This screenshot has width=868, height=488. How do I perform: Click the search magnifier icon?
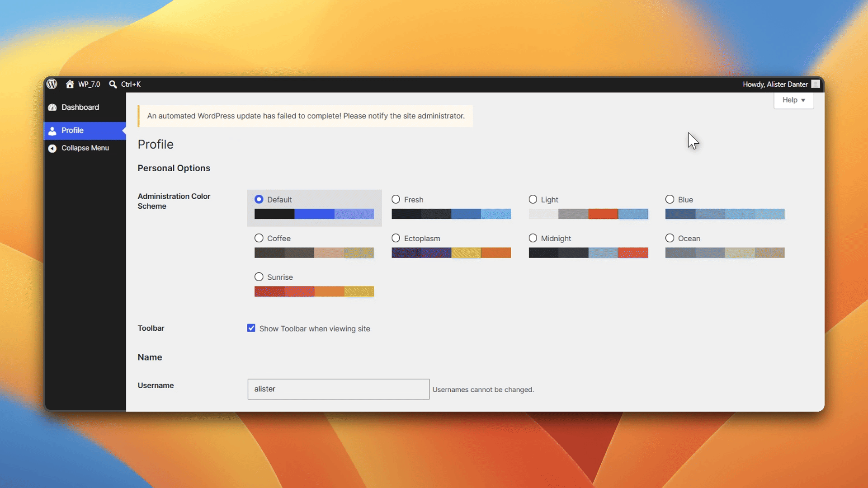[x=113, y=84]
